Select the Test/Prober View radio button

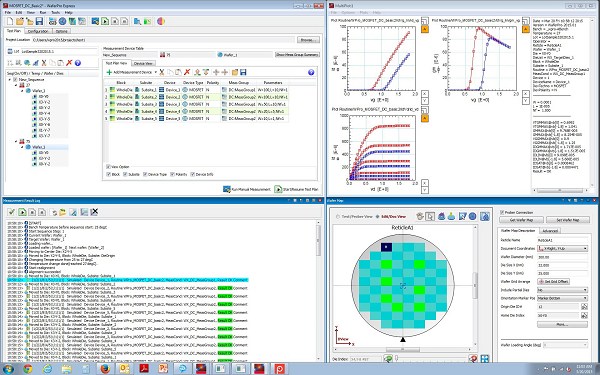338,217
